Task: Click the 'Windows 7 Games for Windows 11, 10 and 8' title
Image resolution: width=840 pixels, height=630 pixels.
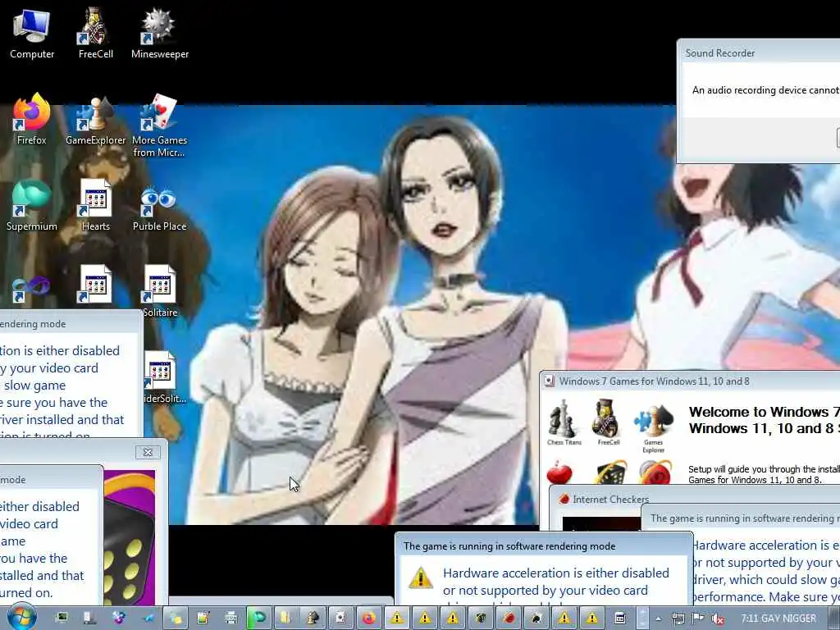Action: [654, 381]
